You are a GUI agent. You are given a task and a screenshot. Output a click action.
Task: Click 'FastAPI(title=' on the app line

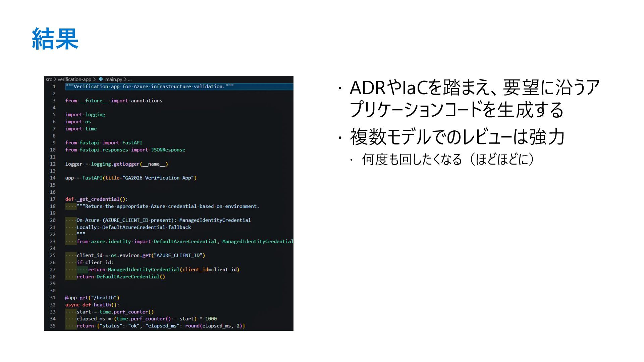tap(101, 178)
